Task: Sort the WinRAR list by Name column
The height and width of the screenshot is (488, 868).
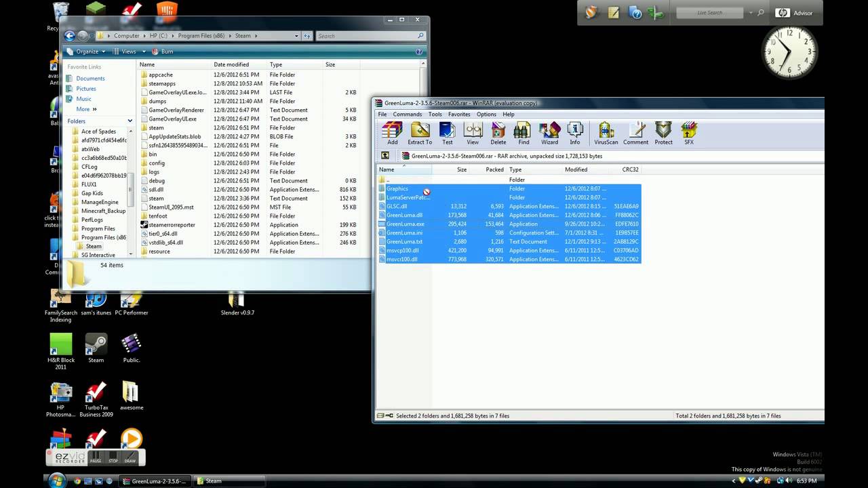Action: 404,169
